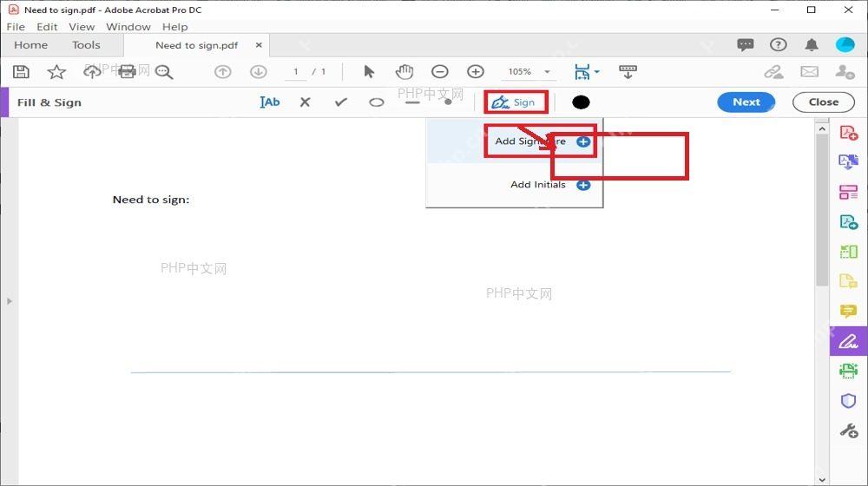The width and height of the screenshot is (868, 486).
Task: Open the zoom level 105% dropdown
Action: (x=528, y=71)
